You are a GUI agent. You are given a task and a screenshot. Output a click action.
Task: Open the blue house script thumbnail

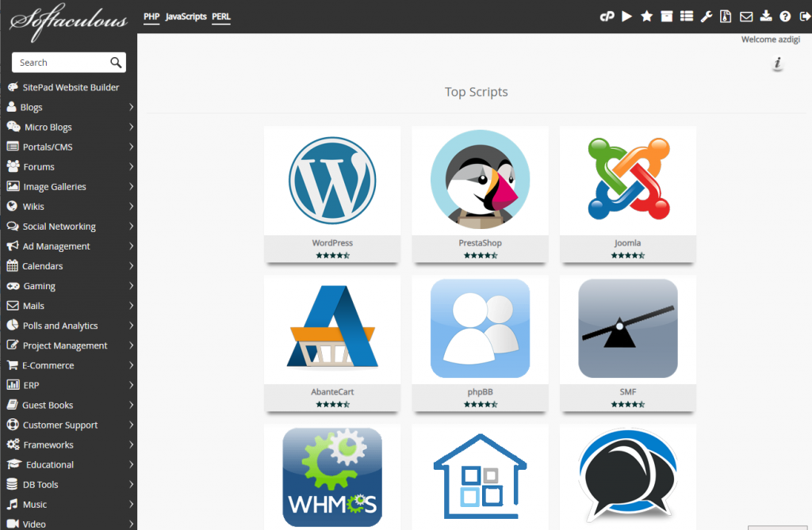480,477
